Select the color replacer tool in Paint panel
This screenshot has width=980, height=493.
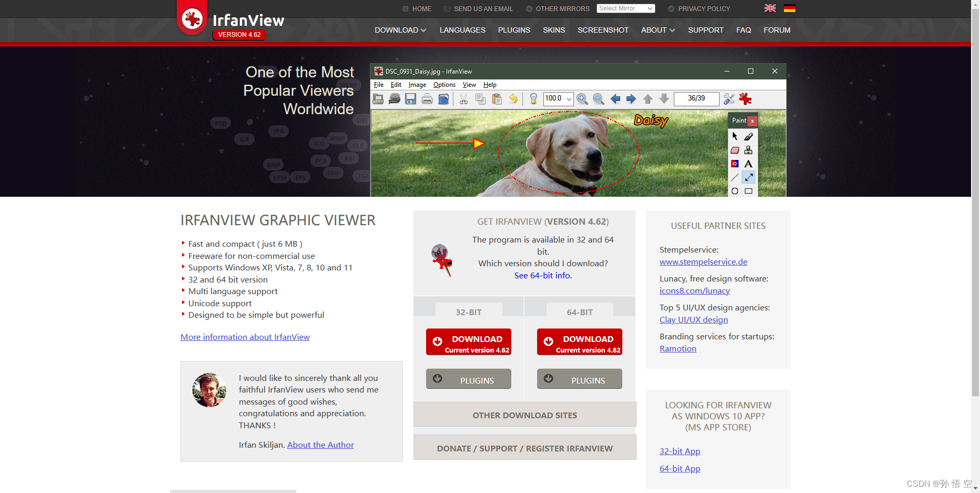(x=735, y=164)
